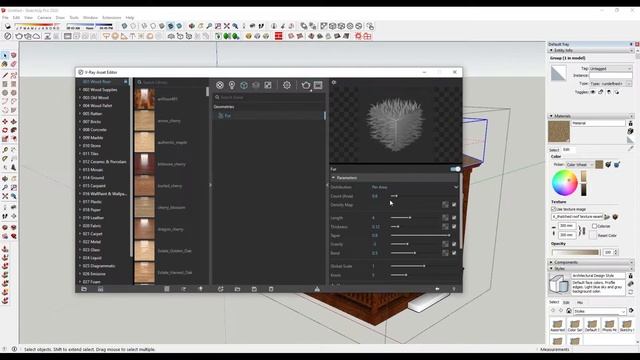Viewport: 640px width, 360px height.
Task: Open the View menu
Action: pos(29,18)
